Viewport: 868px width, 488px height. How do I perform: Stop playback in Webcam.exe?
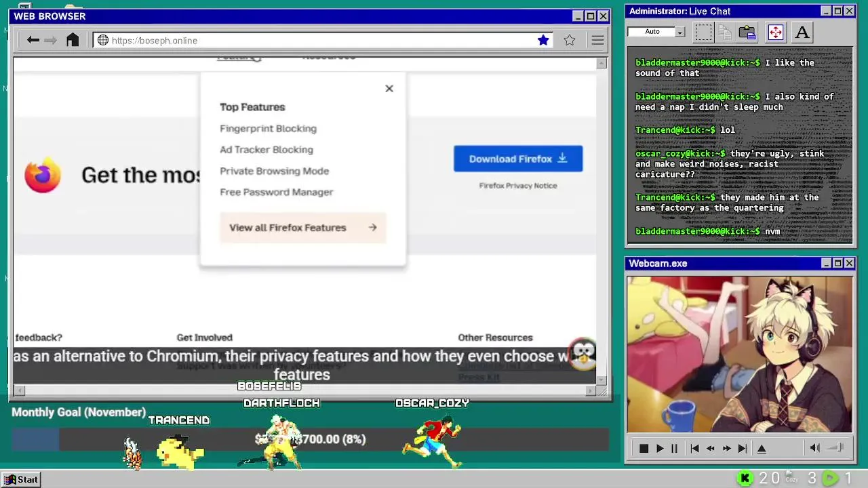[x=644, y=448]
